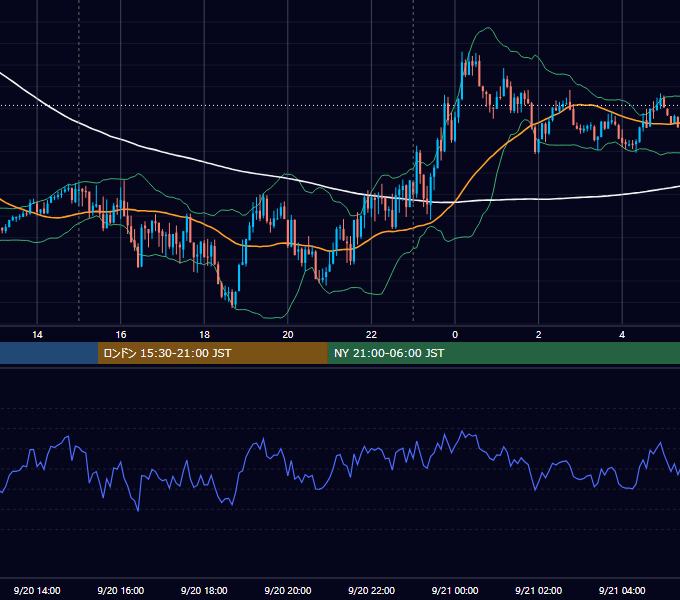
Task: Click the NY 21:00-06:00 JST session bar
Action: pos(503,353)
